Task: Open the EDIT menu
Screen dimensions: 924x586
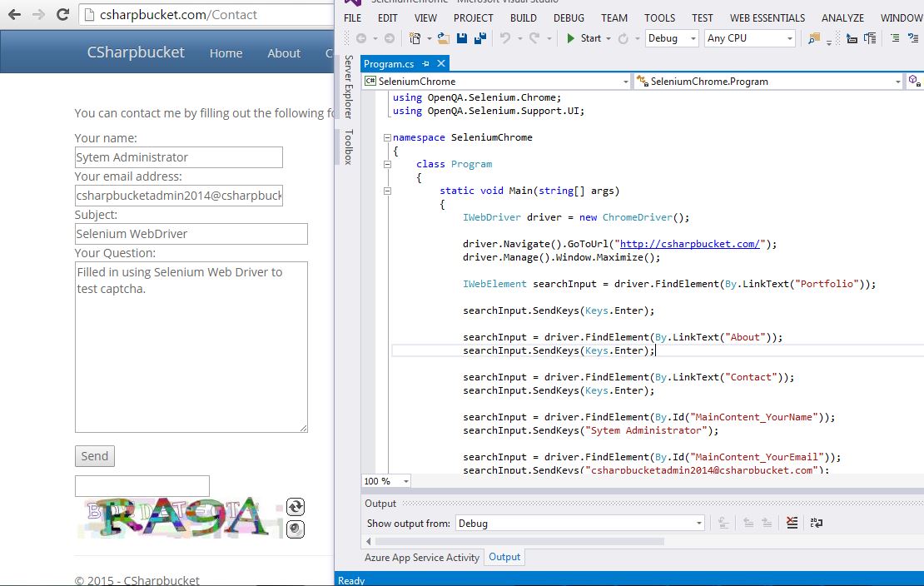Action: click(387, 18)
